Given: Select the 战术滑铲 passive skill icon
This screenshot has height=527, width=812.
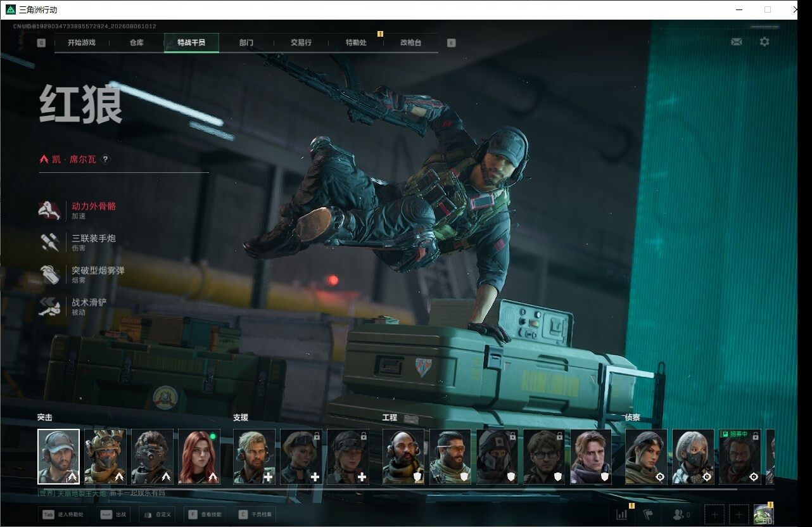Looking at the screenshot, I should click(x=49, y=307).
